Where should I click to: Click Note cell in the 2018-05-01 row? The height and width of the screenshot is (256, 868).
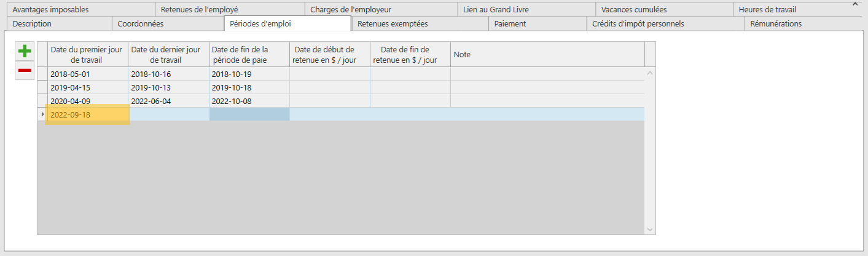point(547,74)
